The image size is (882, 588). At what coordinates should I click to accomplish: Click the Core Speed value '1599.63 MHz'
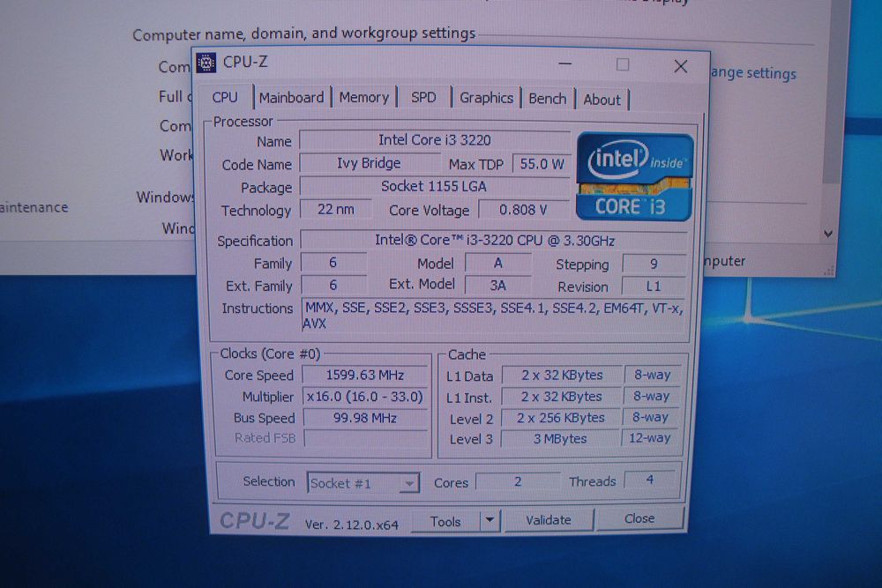pyautogui.click(x=365, y=375)
